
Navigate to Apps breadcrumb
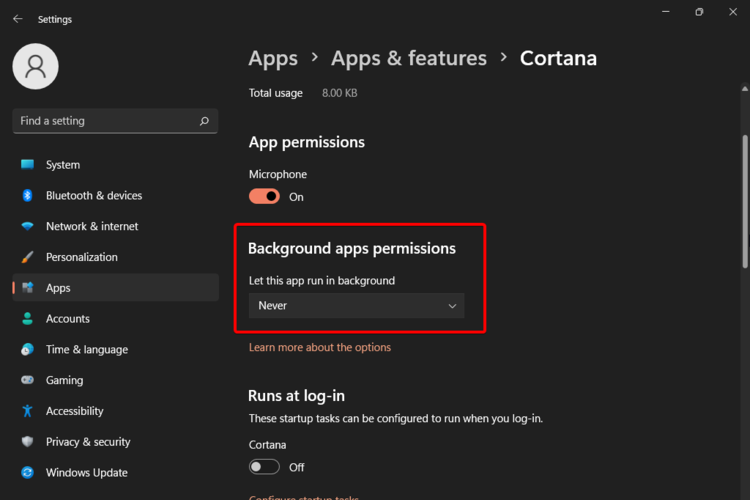273,59
